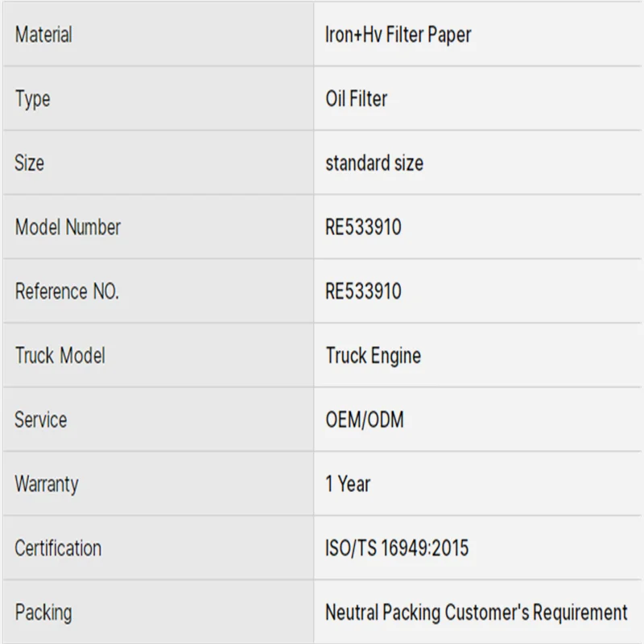Image resolution: width=644 pixels, height=644 pixels.
Task: Select the Oil Filter value
Action: (356, 99)
